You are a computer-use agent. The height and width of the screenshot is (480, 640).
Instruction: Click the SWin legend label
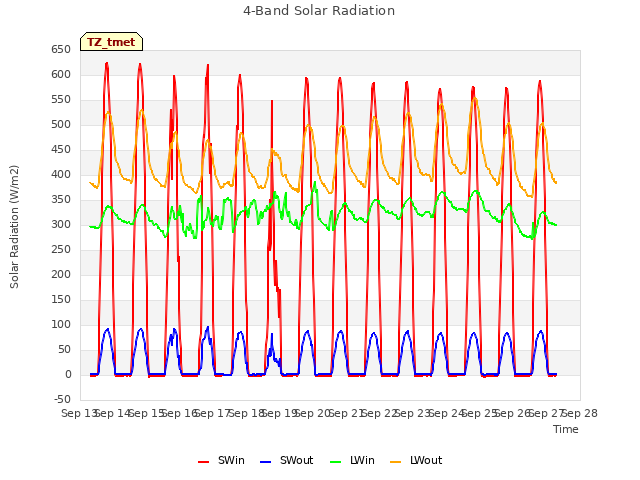(231, 460)
